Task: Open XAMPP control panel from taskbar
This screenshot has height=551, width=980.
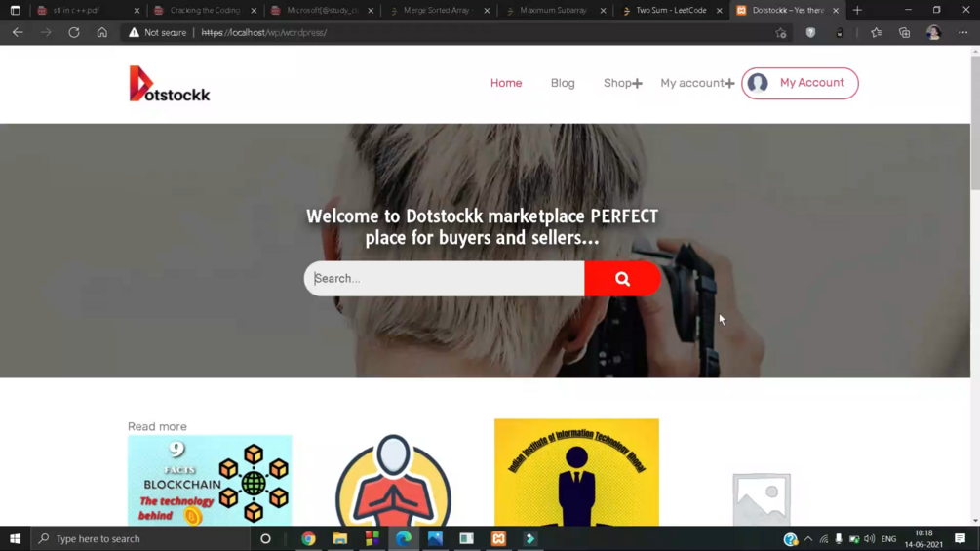Action: [498, 538]
